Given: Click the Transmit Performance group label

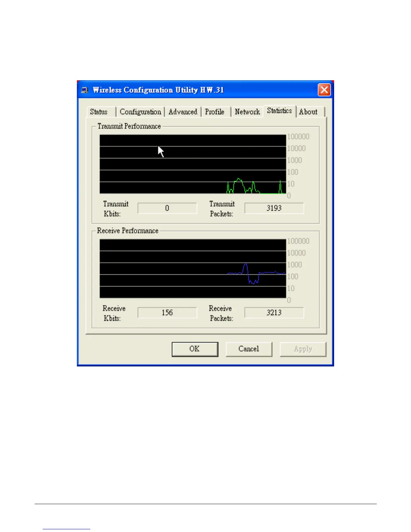Looking at the screenshot, I should point(129,126).
